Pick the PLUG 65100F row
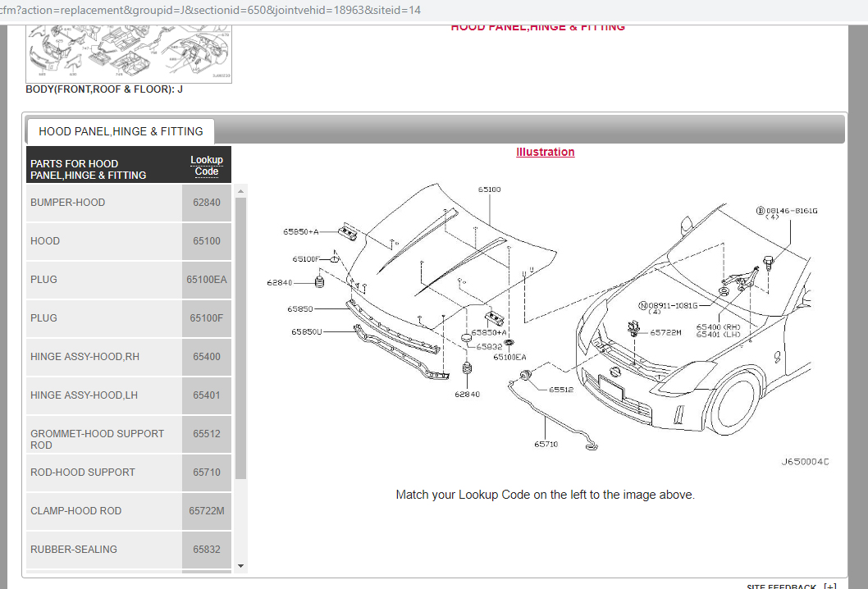The width and height of the screenshot is (868, 589). [x=129, y=318]
